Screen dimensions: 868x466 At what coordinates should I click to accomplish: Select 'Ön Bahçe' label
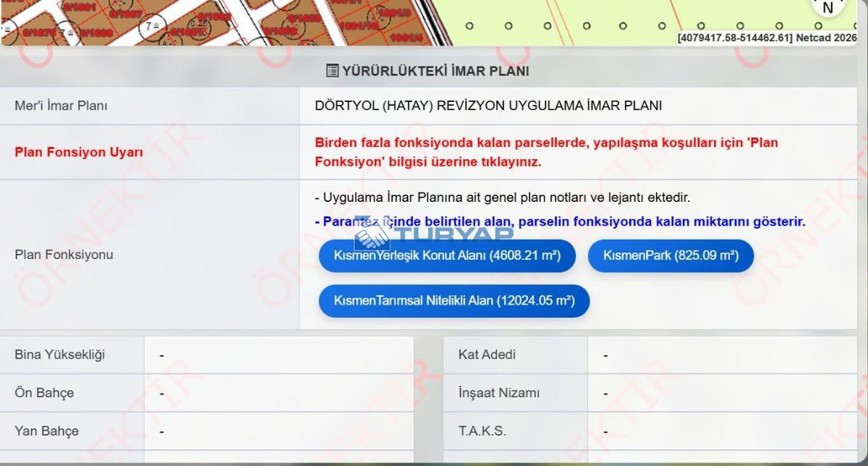pyautogui.click(x=44, y=393)
